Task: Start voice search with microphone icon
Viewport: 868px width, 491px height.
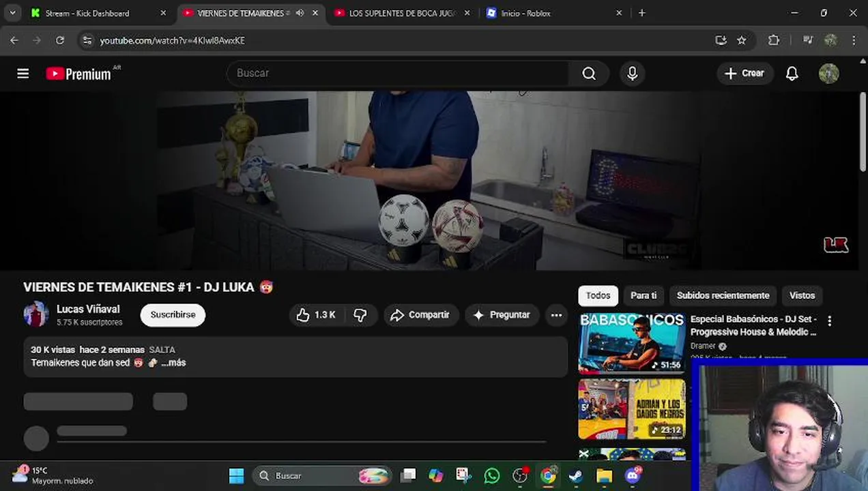Action: [632, 74]
